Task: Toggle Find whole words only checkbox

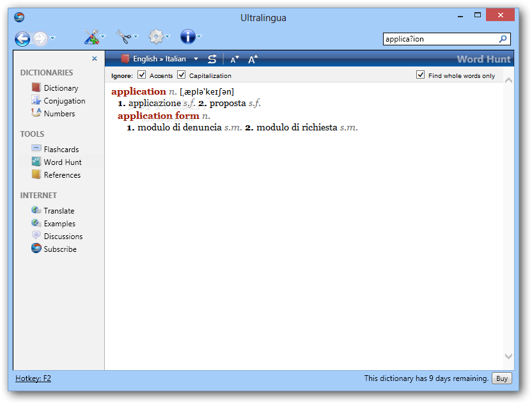Action: click(x=420, y=75)
